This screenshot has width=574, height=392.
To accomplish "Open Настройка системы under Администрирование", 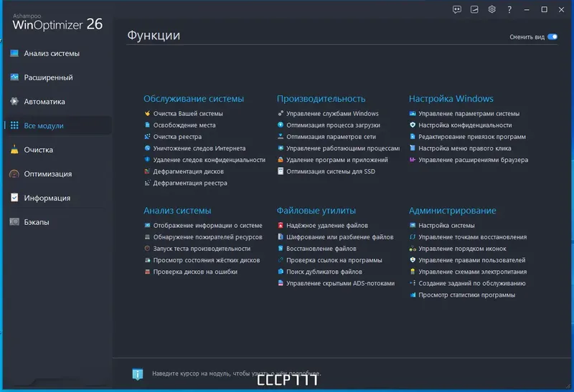I will click(x=446, y=225).
